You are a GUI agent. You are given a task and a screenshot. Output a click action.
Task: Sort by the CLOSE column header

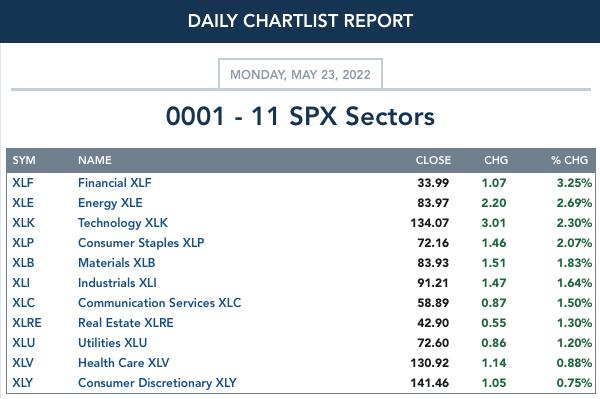[x=433, y=160]
